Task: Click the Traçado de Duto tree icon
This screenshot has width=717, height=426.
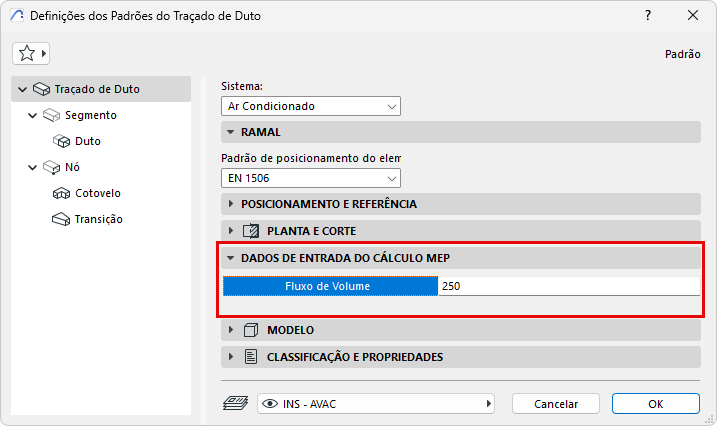Action: [41, 89]
